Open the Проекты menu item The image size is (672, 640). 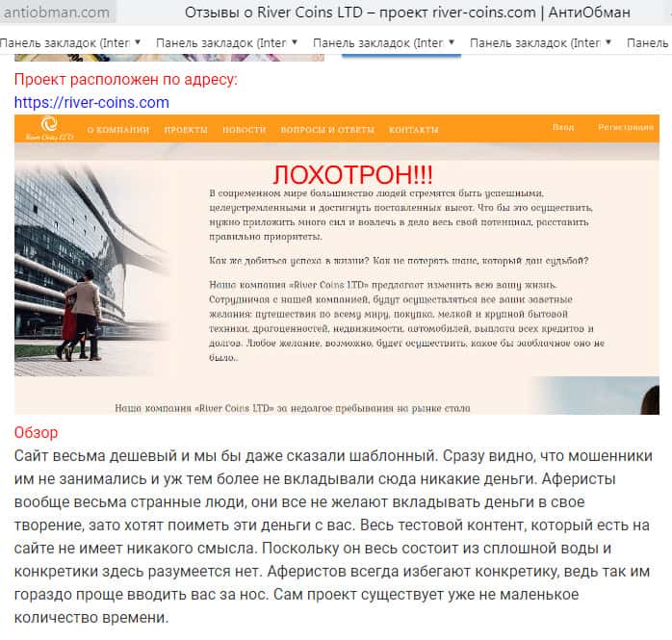tap(186, 129)
